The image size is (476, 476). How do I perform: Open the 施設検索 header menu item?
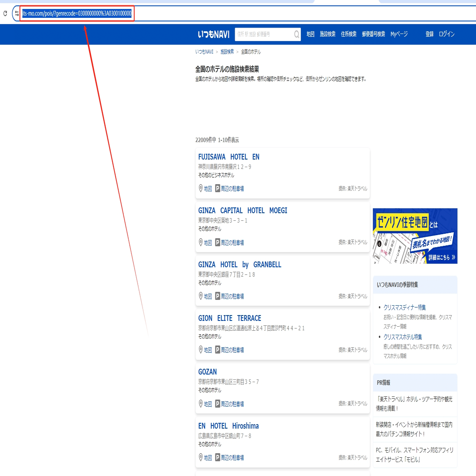(x=328, y=34)
